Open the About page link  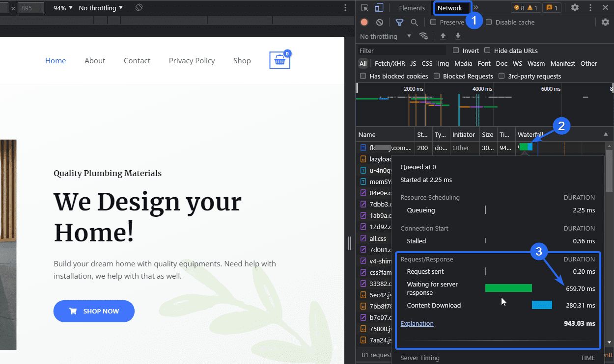pos(95,60)
